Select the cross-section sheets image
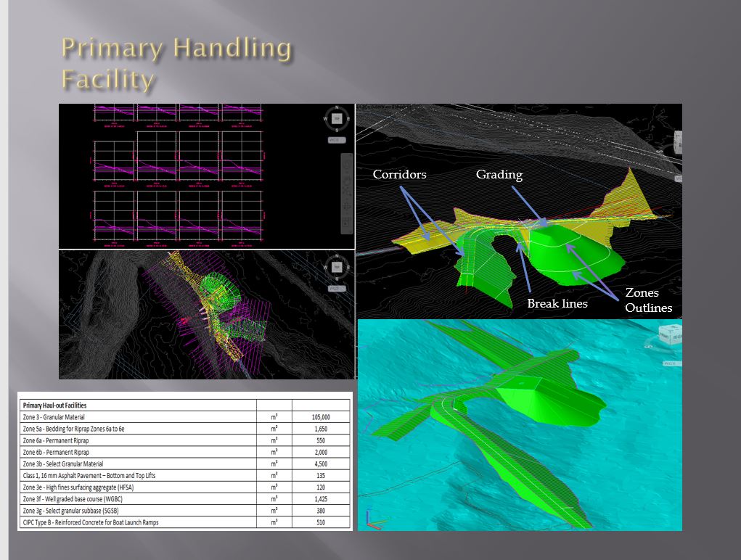The height and width of the screenshot is (560, 741). pos(207,176)
